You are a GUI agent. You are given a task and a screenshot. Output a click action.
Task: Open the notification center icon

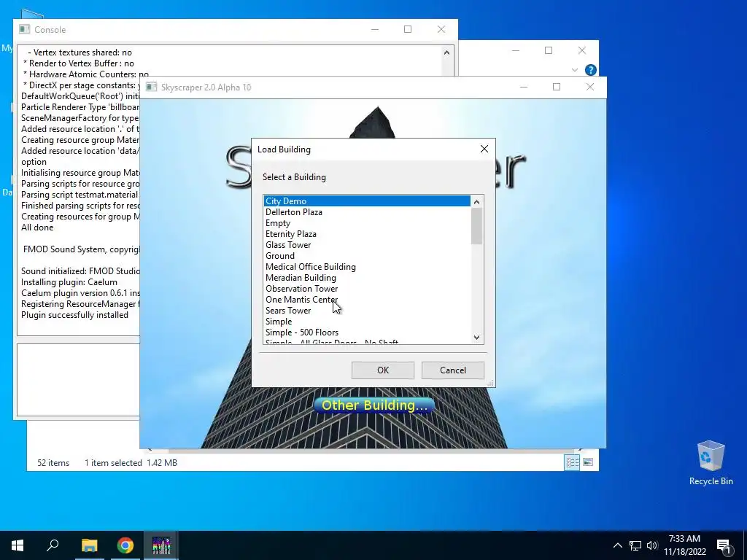click(x=724, y=545)
